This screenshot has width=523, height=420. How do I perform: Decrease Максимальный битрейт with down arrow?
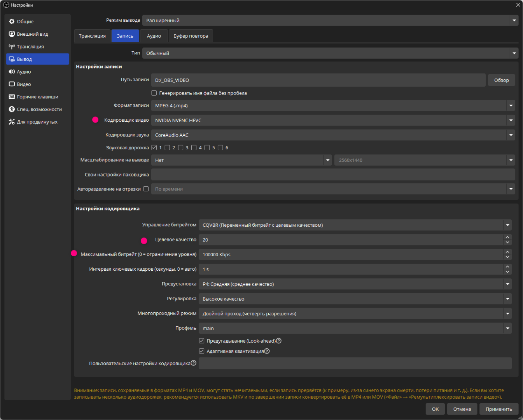point(507,257)
